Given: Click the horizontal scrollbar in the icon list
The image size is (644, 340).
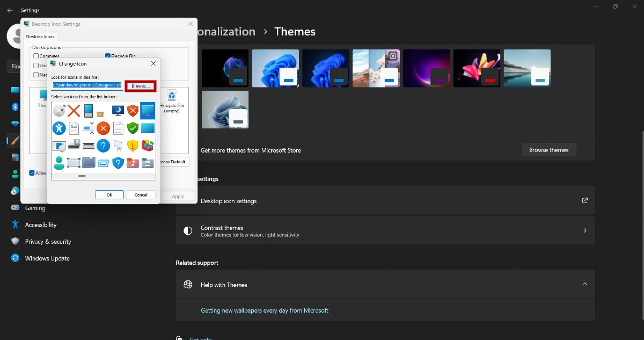Looking at the screenshot, I should click(x=82, y=176).
